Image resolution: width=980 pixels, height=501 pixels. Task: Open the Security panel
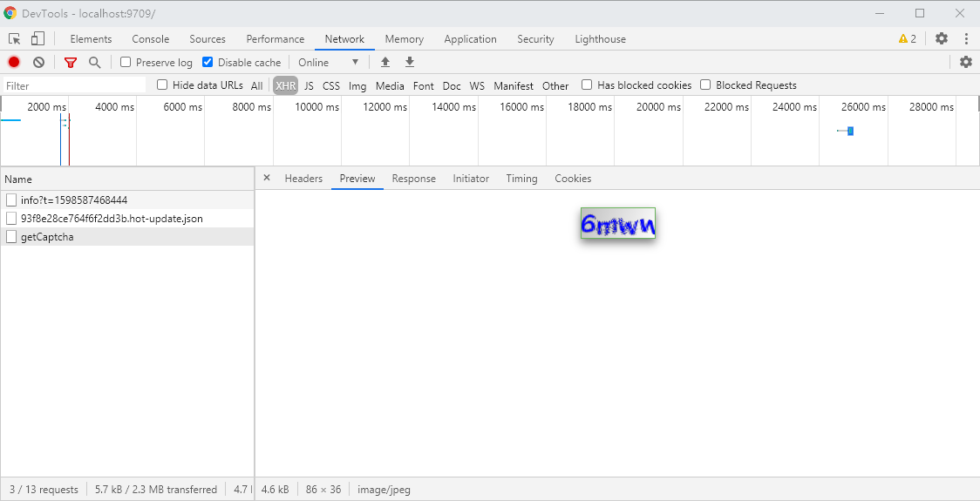pyautogui.click(x=535, y=38)
